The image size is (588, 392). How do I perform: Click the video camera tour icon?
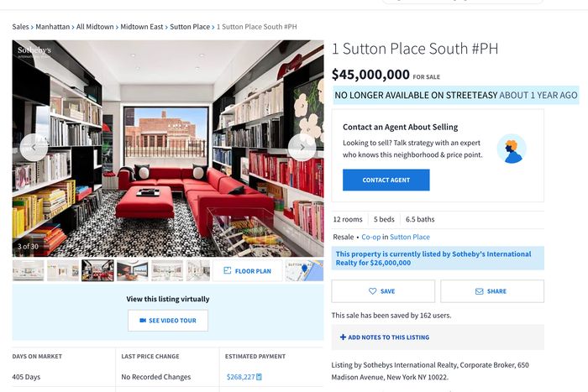pos(143,321)
